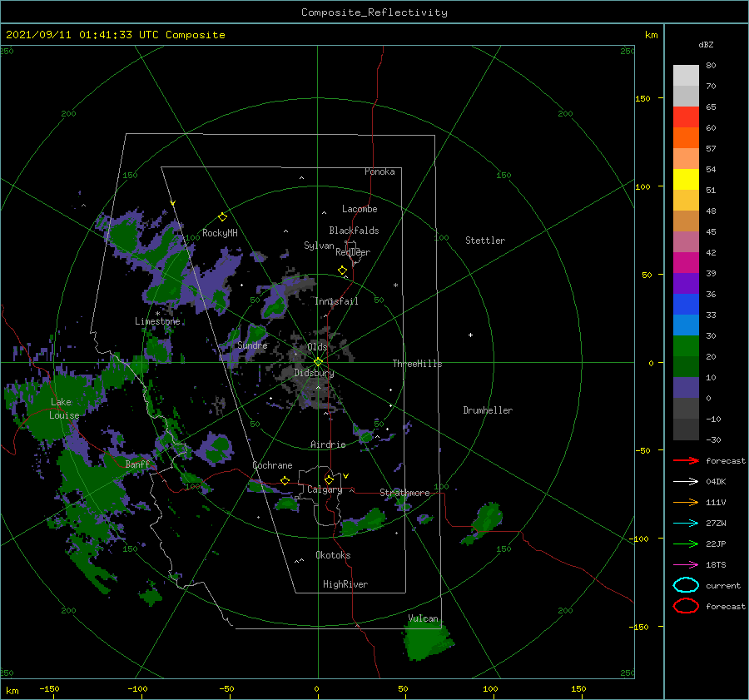Click the Drumheller town label
The width and height of the screenshot is (749, 700).
(x=488, y=410)
